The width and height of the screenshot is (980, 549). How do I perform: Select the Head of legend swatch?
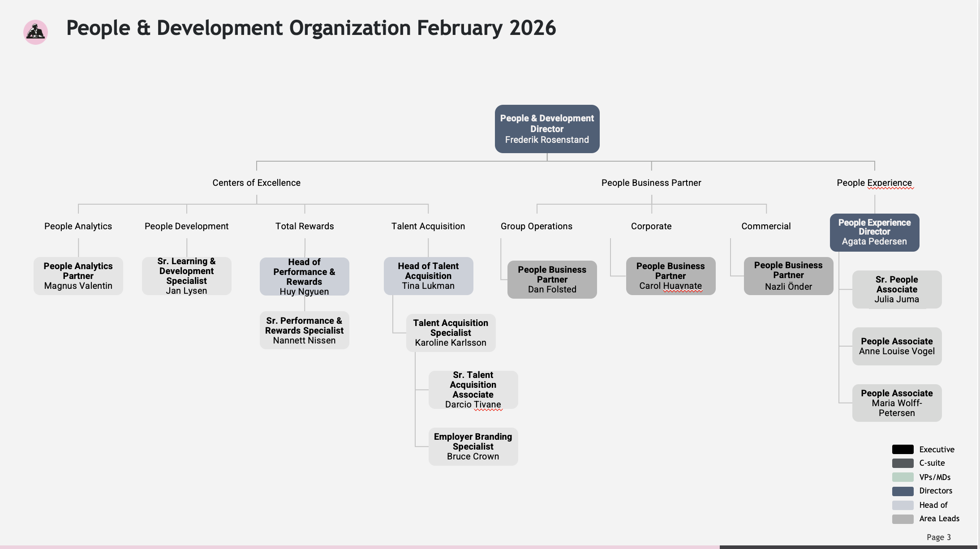coord(903,505)
